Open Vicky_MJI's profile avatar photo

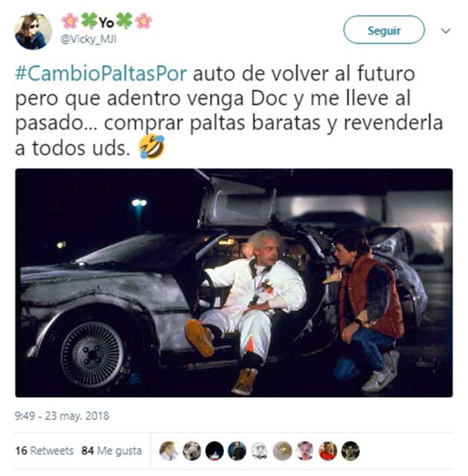click(33, 31)
